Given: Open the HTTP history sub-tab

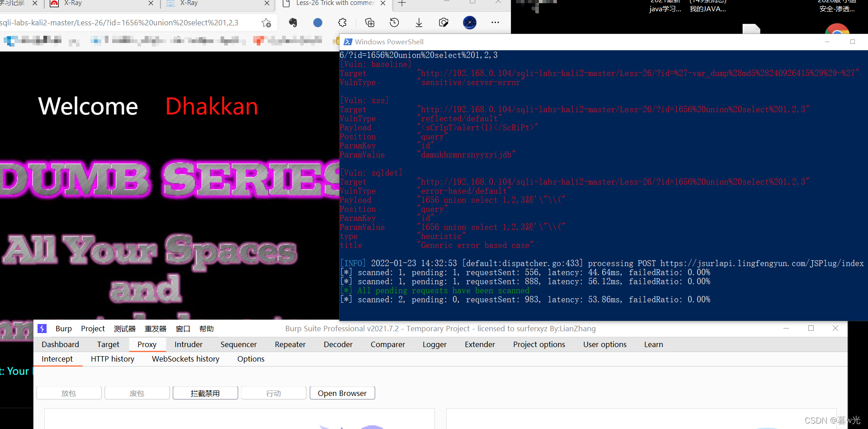Looking at the screenshot, I should [x=113, y=359].
